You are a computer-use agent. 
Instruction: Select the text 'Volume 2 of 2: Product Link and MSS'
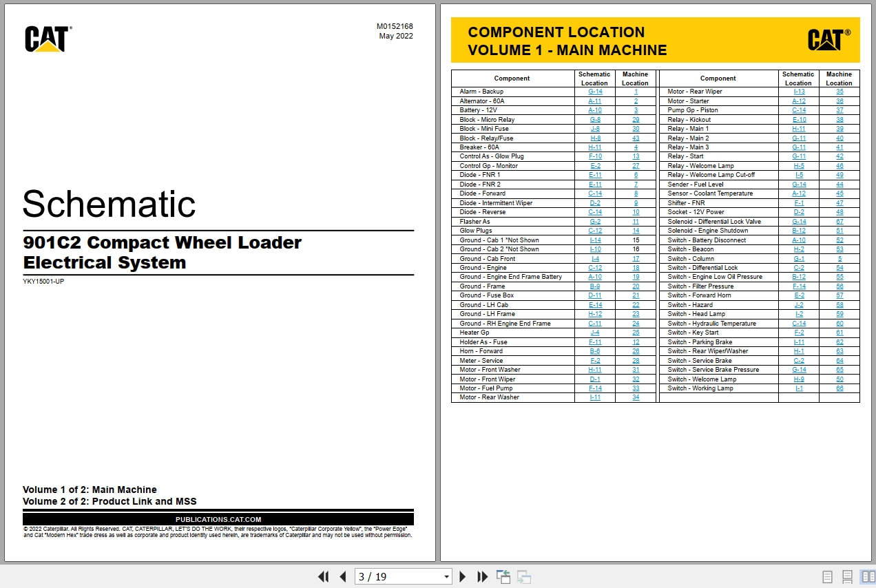(109, 501)
